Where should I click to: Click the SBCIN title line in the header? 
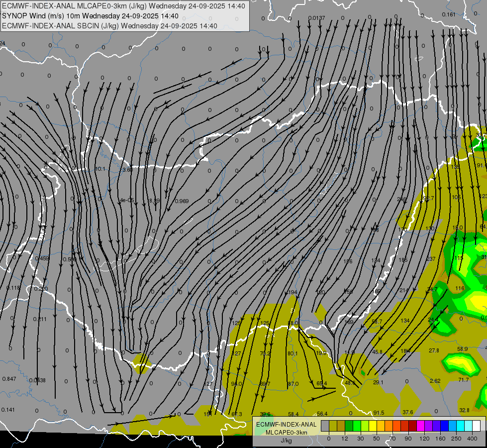click(109, 26)
